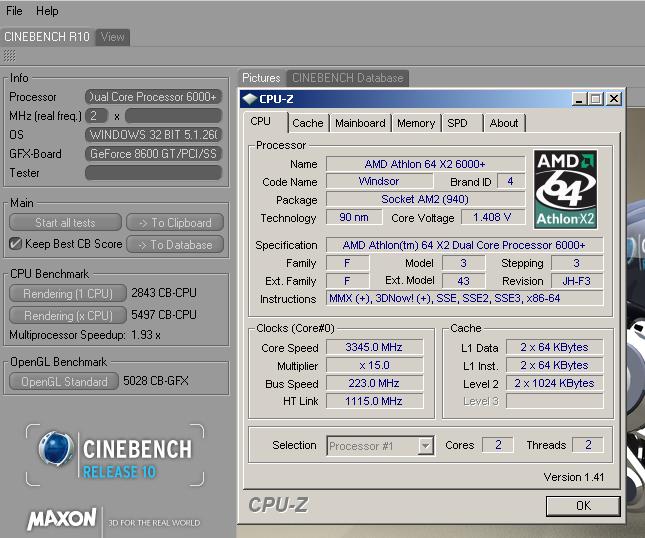Click the MHz real freq count field

(96, 116)
